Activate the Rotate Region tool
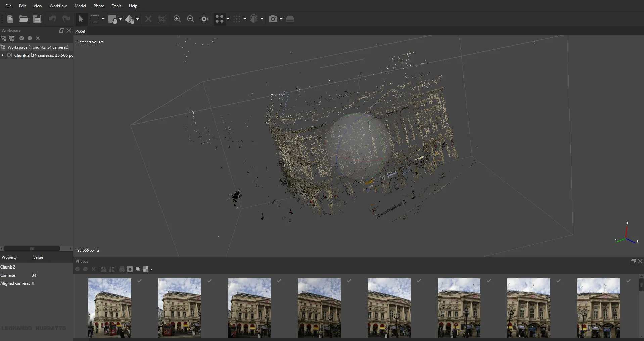 coord(130,19)
